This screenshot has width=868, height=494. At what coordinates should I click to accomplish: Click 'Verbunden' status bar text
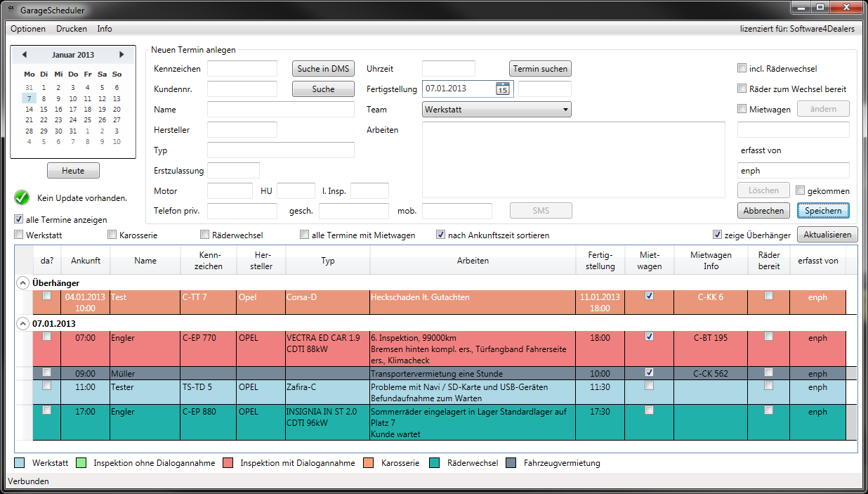(x=29, y=481)
